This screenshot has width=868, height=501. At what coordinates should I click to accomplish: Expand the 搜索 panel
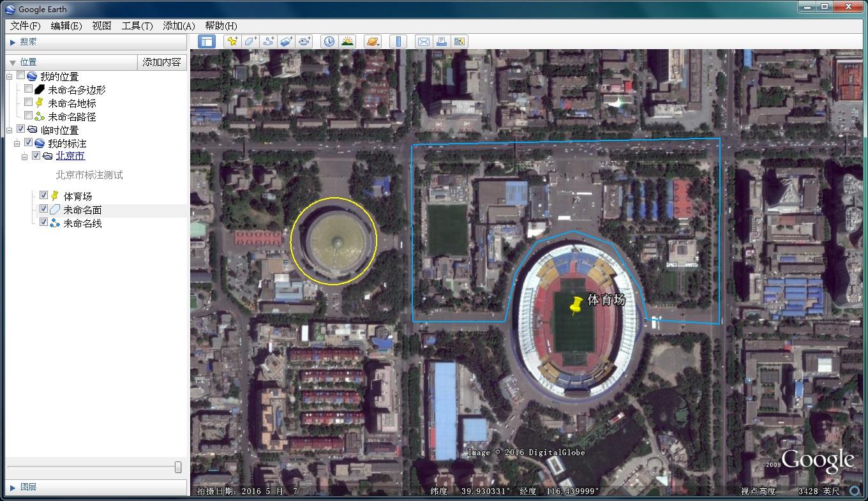click(13, 42)
